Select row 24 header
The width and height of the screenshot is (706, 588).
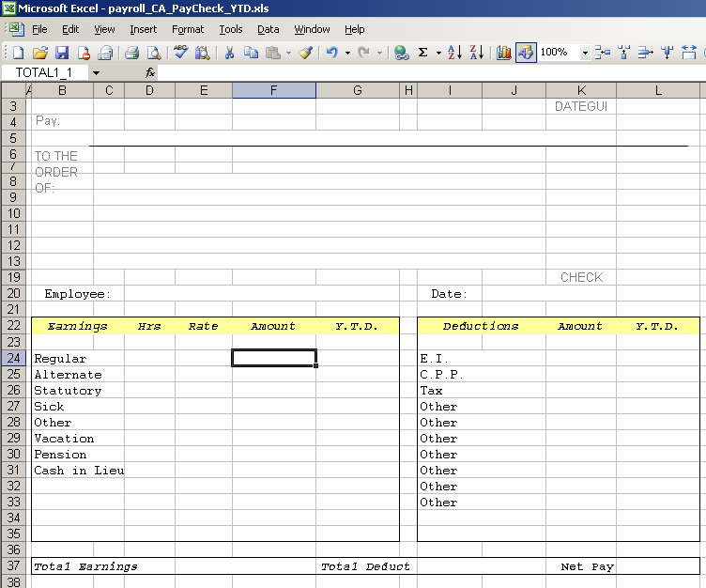(14, 358)
